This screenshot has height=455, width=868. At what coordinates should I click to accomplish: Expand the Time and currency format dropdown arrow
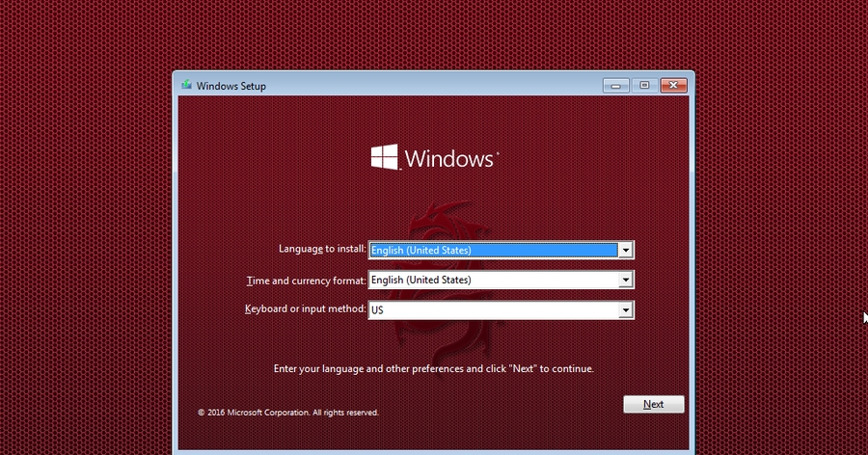click(x=626, y=281)
